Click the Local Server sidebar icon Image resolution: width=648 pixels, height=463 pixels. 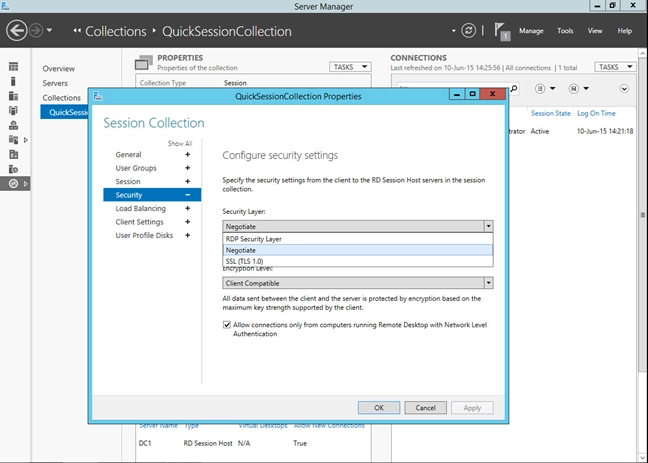click(13, 81)
